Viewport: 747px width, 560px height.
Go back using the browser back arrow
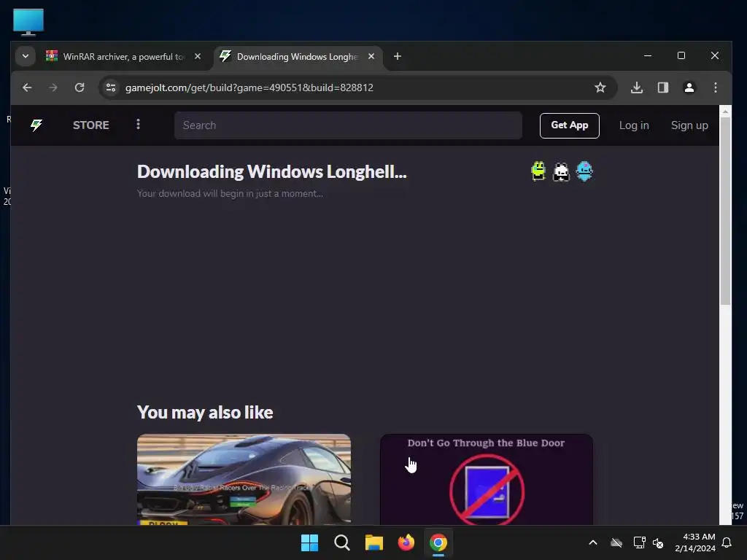click(27, 87)
